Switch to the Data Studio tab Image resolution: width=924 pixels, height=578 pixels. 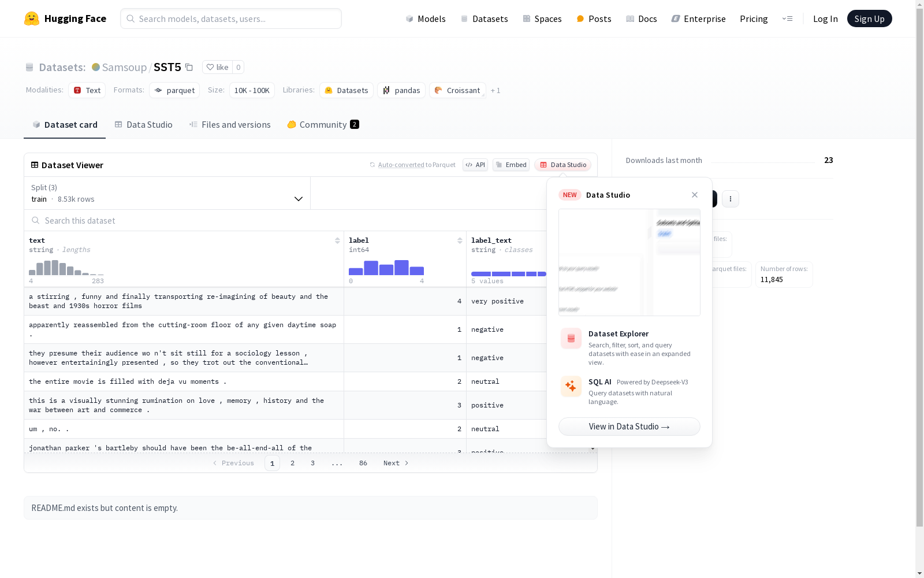point(144,124)
